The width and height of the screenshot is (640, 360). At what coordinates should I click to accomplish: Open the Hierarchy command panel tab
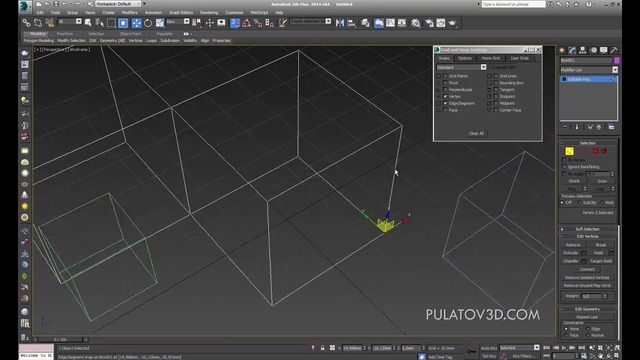[583, 50]
